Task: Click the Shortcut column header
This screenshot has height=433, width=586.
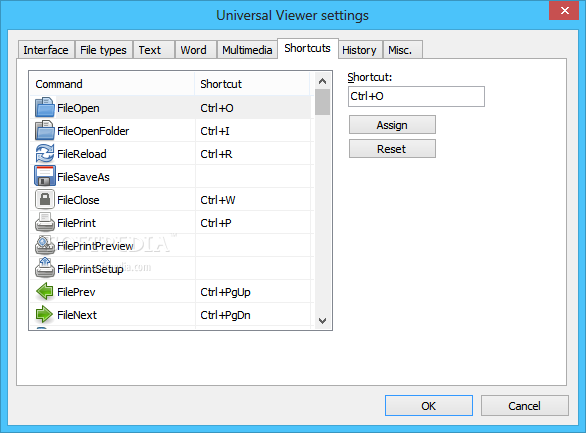Action: 252,84
